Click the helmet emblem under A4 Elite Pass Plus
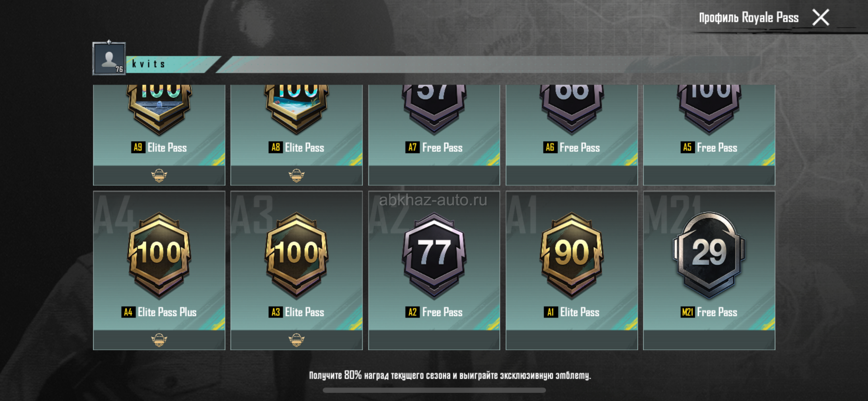 [x=159, y=340]
